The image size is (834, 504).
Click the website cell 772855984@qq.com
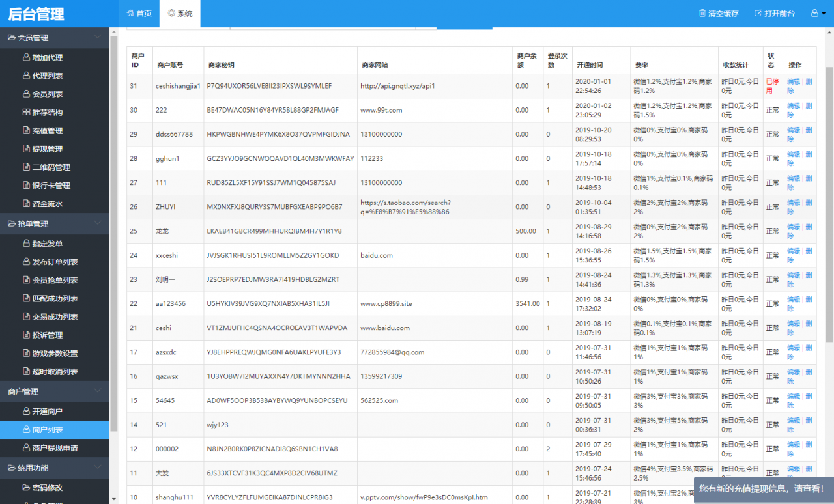coord(392,352)
